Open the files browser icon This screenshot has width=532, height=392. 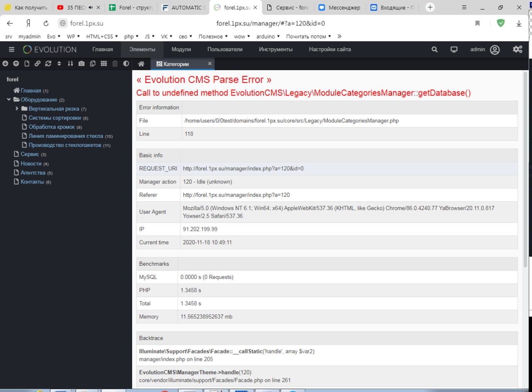[93, 64]
